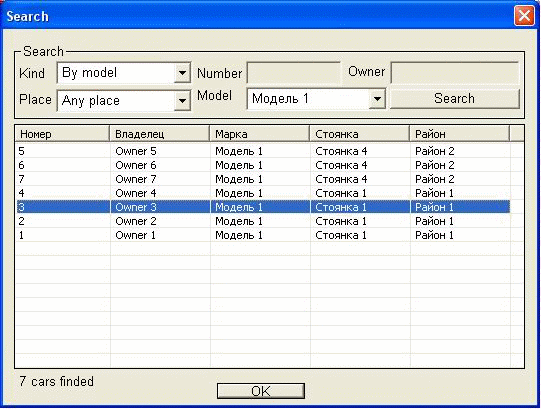Click the Марка column header
Image resolution: width=541 pixels, height=409 pixels.
(259, 134)
